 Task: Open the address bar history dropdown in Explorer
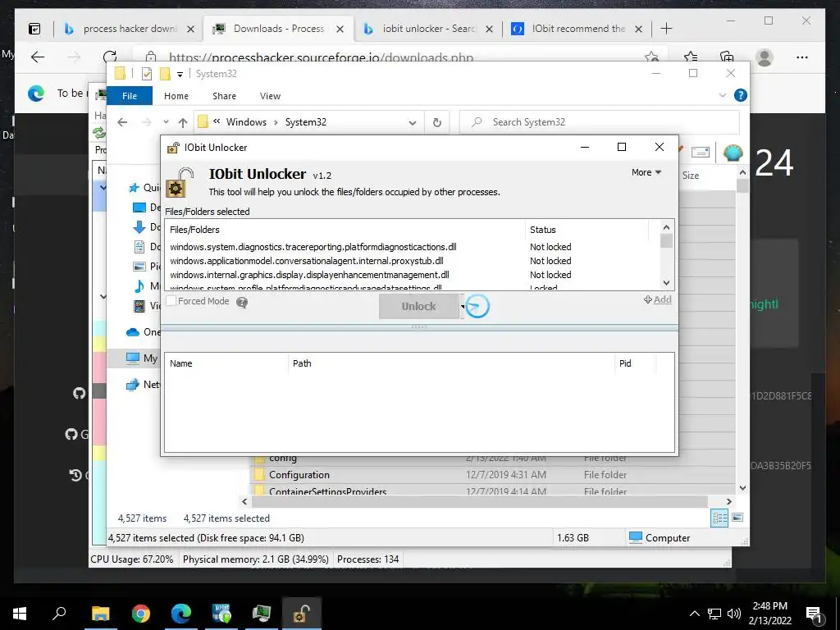pos(412,123)
